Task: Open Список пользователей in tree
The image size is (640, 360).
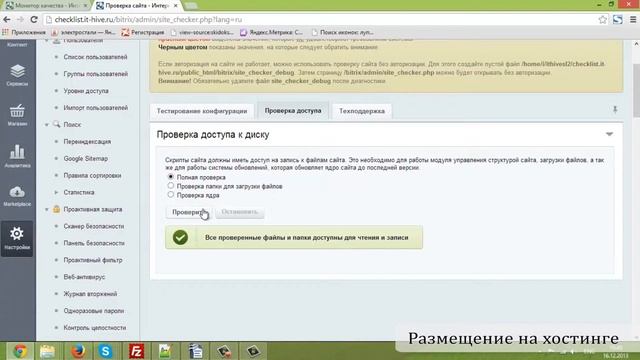Action: (95, 57)
